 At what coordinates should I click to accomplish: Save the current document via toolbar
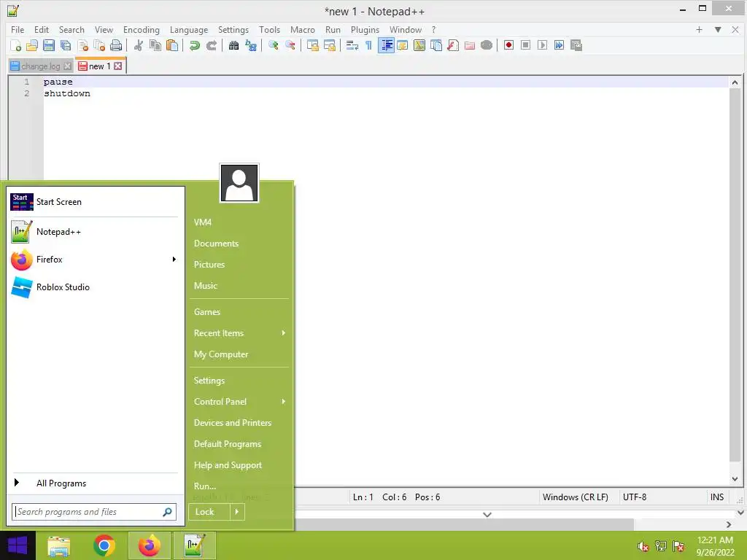49,45
